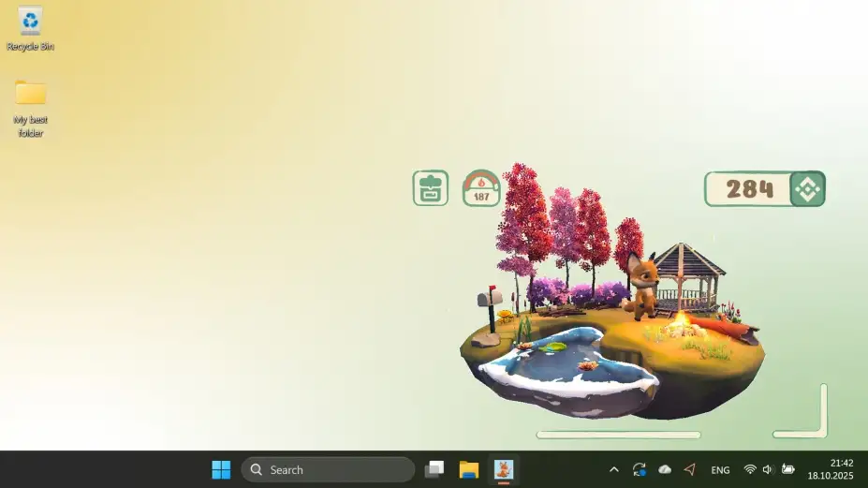Expand the hidden system tray icons chevron

pyautogui.click(x=614, y=469)
